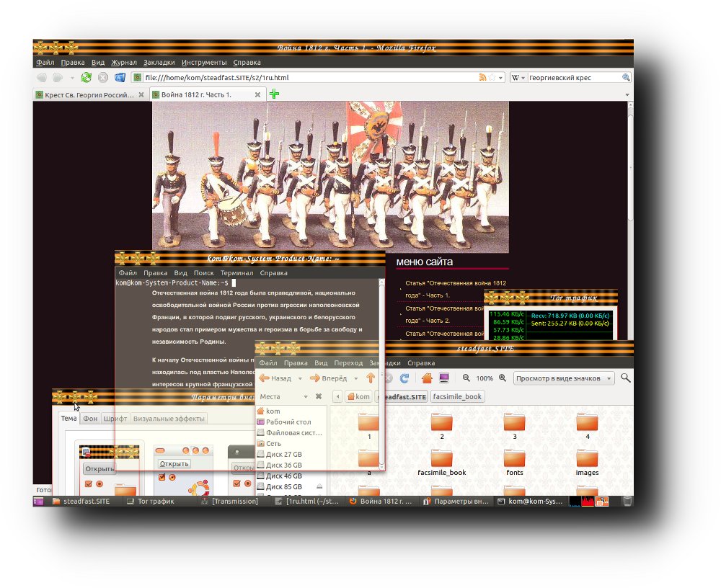Image resolution: width=721 pixels, height=588 pixels.
Task: Zoom in within the file manager
Action: click(x=503, y=378)
